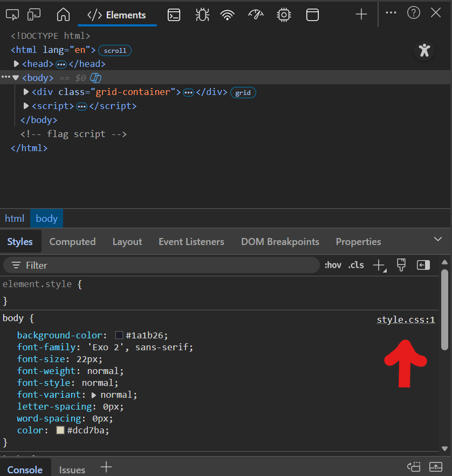This screenshot has height=476, width=452.
Task: Switch to the Event Listeners tab
Action: coord(191,242)
